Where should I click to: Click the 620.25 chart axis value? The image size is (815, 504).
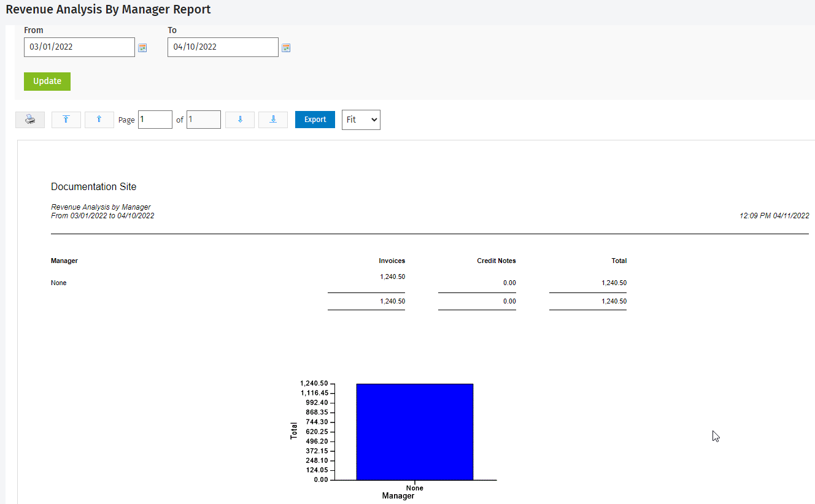[x=318, y=432]
